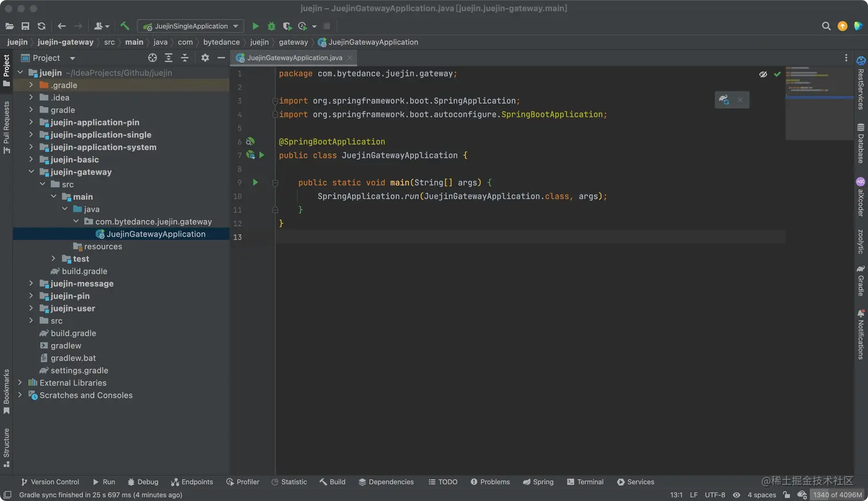Collapse the juejin-gateway module node
This screenshot has height=501, width=868.
(32, 172)
